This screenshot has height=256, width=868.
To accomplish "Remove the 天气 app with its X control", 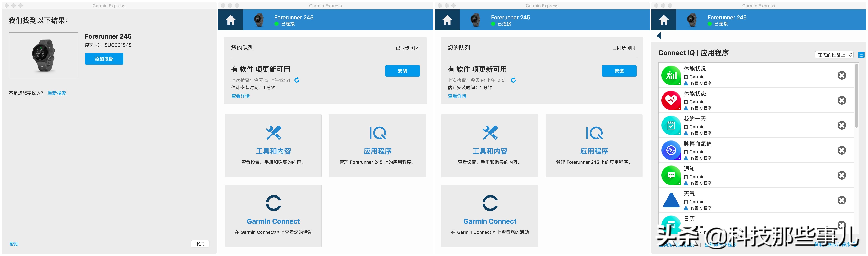I will click(842, 200).
